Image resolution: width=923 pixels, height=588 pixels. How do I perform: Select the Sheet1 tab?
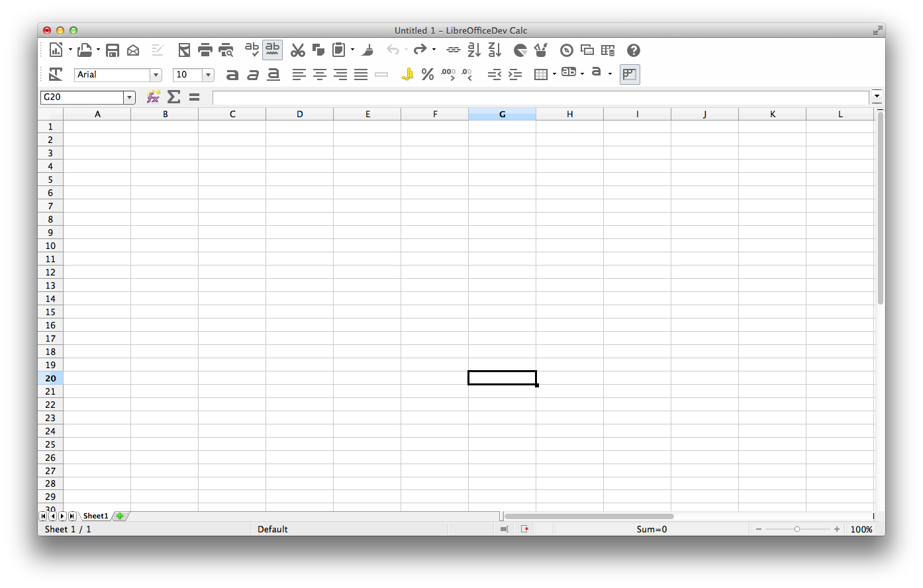[95, 516]
